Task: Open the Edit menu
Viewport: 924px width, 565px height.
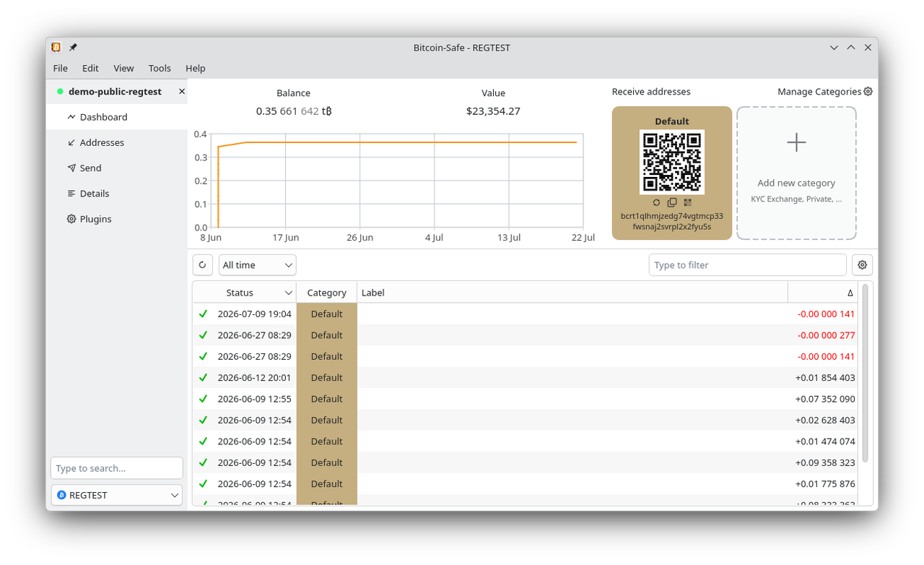Action: tap(90, 68)
